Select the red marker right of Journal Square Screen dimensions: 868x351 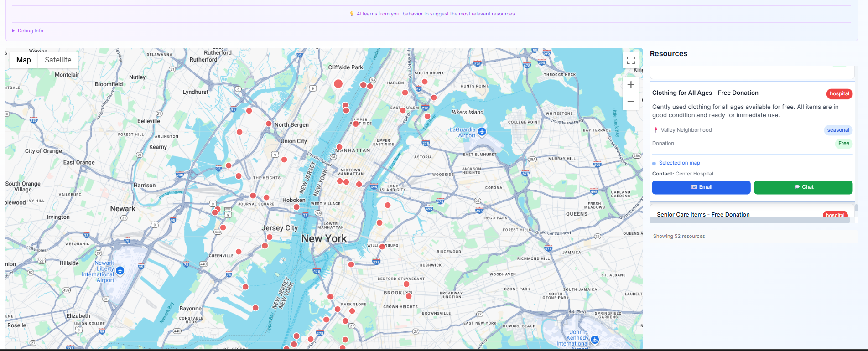(266, 197)
